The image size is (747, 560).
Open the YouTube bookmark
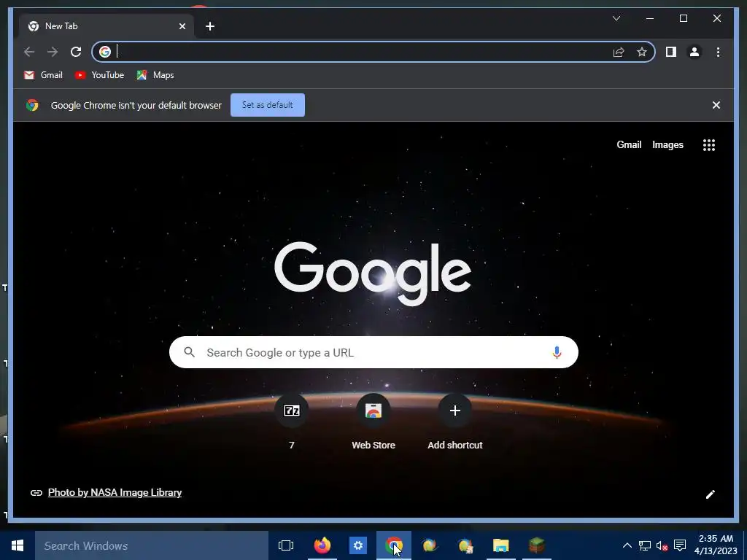99,75
